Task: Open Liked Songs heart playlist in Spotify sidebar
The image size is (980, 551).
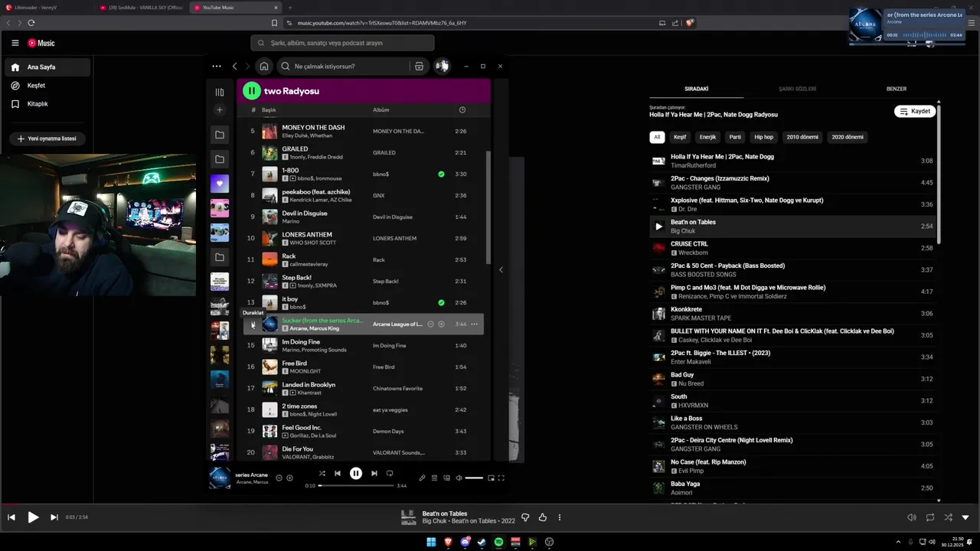Action: coord(220,184)
